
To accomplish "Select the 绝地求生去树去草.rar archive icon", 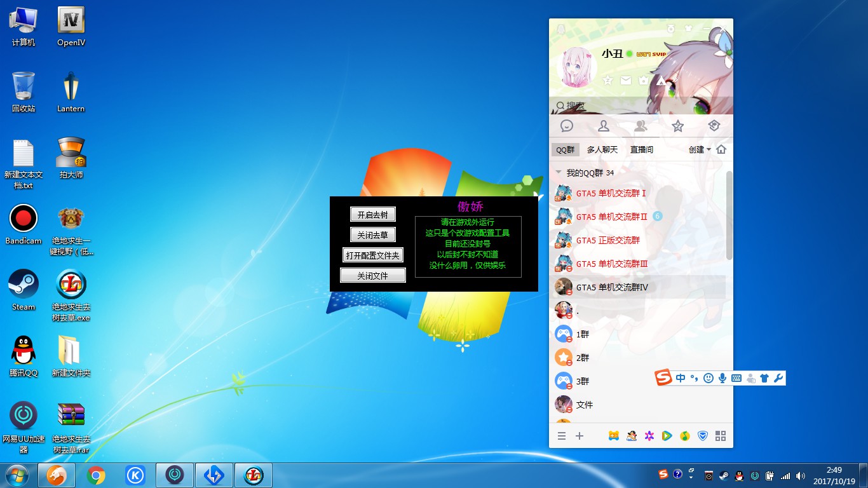I will click(71, 428).
